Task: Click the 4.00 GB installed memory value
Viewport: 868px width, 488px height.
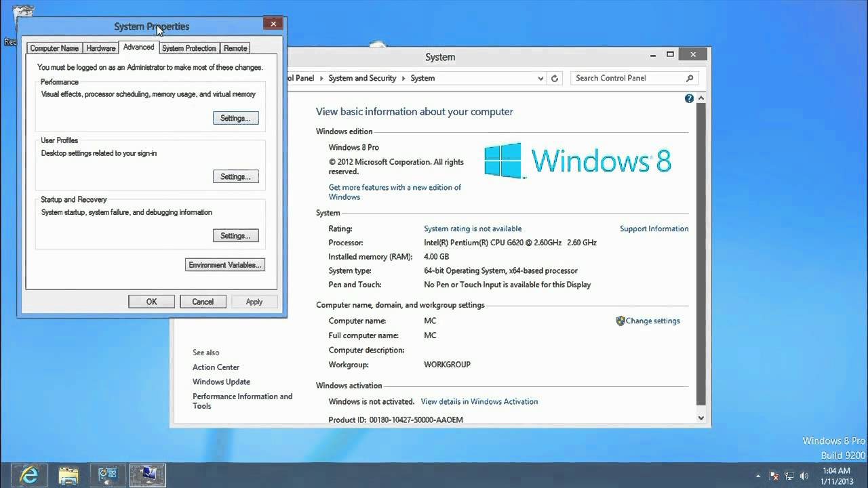Action: [437, 257]
